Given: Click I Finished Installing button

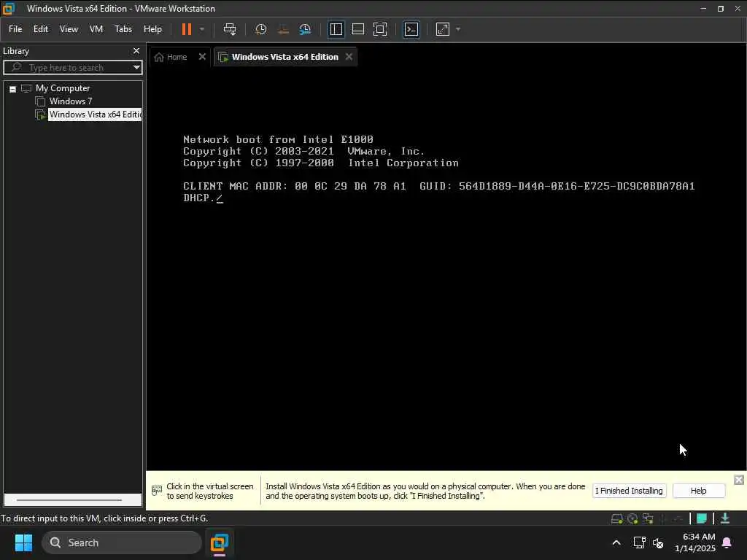Looking at the screenshot, I should click(629, 491).
